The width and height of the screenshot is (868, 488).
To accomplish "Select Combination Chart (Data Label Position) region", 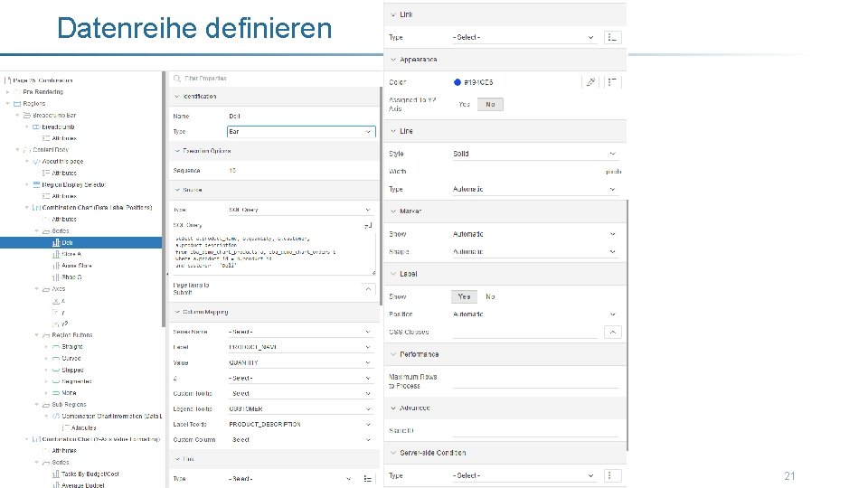I will [97, 208].
